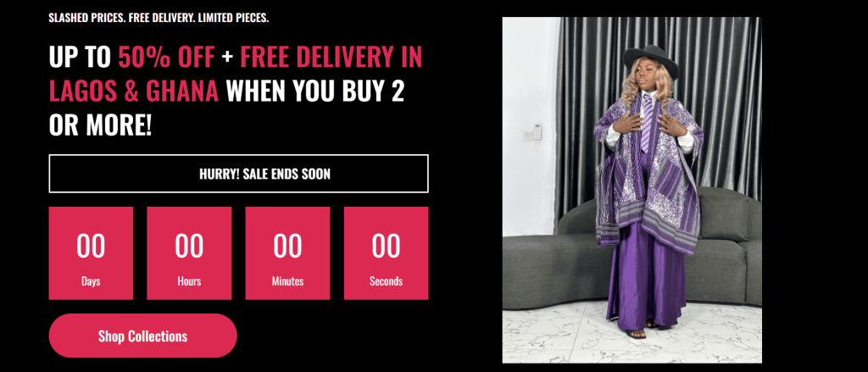Click the purple striped tie
Image resolution: width=868 pixels, height=372 pixels.
click(646, 122)
